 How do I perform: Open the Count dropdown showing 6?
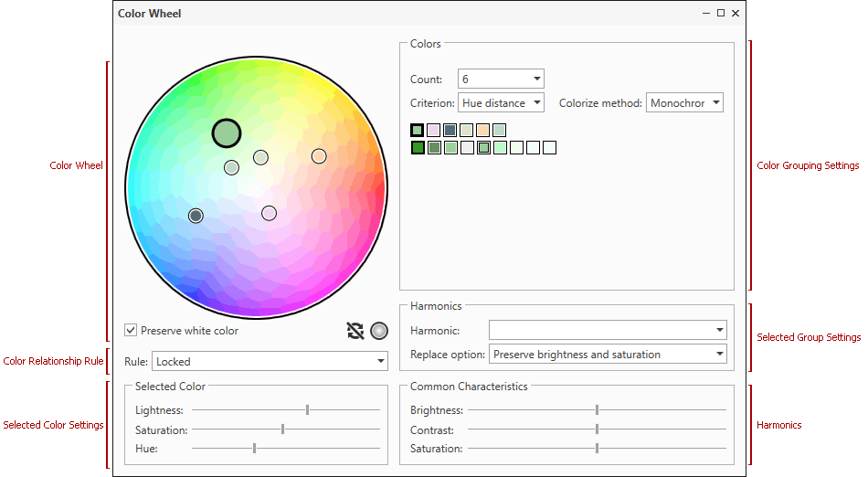[501, 79]
